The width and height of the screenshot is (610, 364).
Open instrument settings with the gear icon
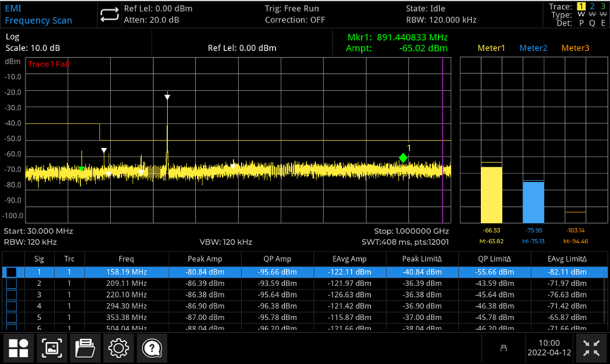118,348
